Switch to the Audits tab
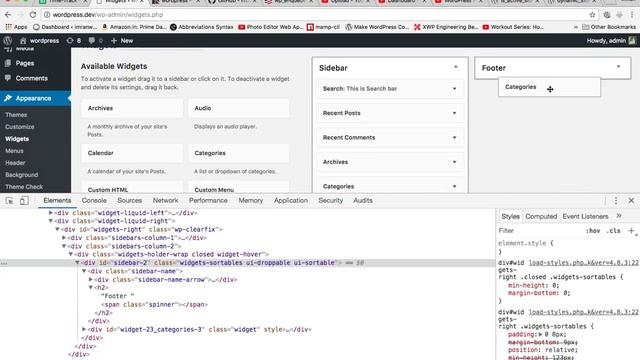Viewport: 640px width, 360px height. click(x=363, y=200)
